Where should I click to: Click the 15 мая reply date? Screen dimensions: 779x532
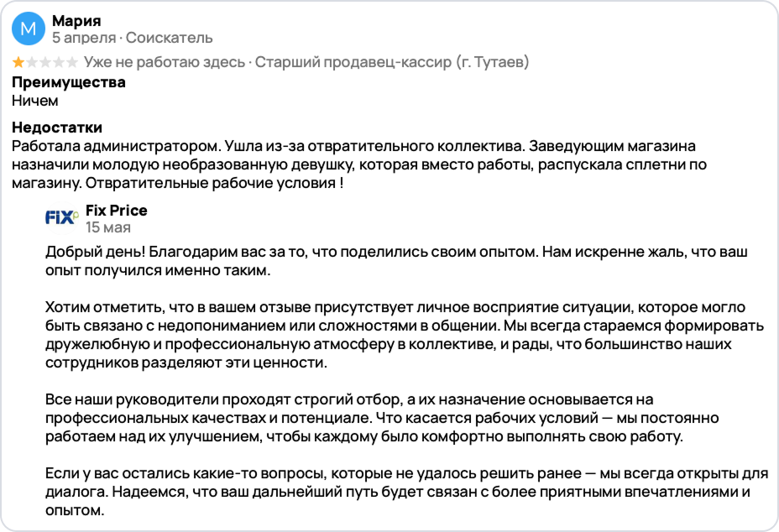(x=107, y=227)
